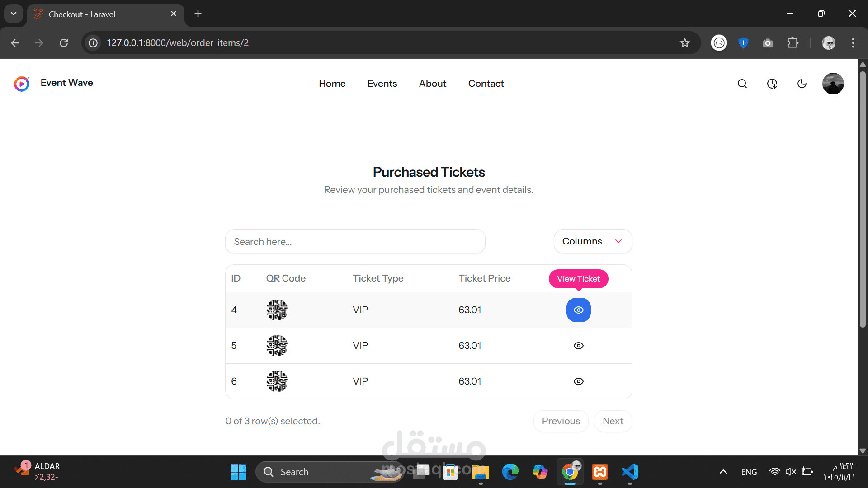
Task: Open the clock history icon in header
Action: [772, 84]
